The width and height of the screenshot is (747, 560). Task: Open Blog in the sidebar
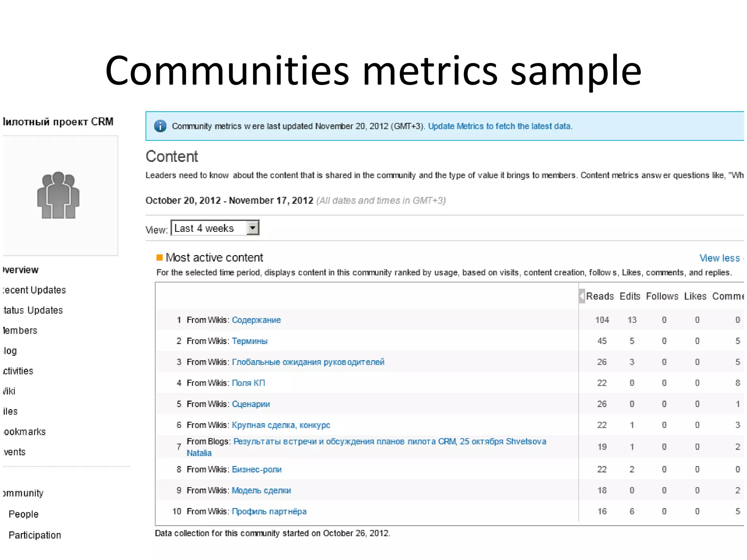(x=10, y=351)
